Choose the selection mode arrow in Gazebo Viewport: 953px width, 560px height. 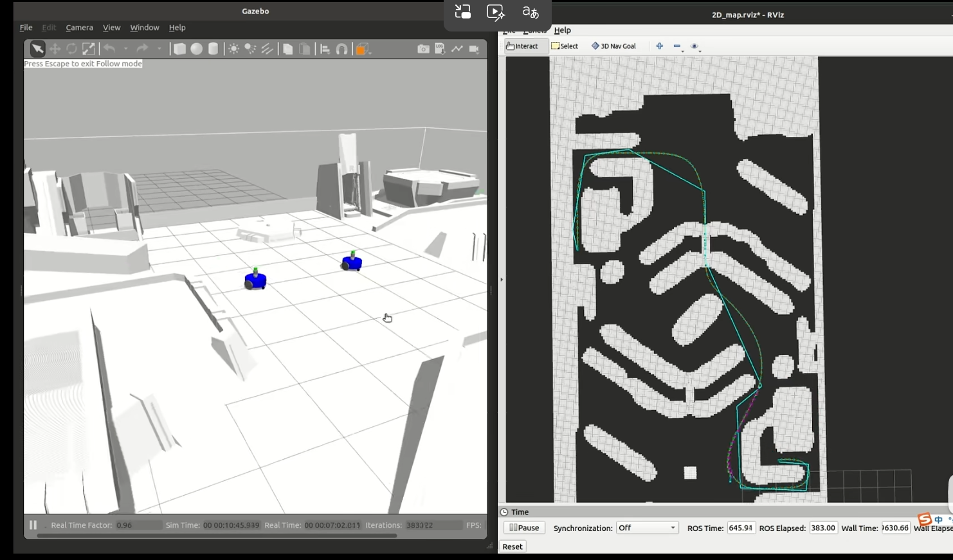coord(37,49)
